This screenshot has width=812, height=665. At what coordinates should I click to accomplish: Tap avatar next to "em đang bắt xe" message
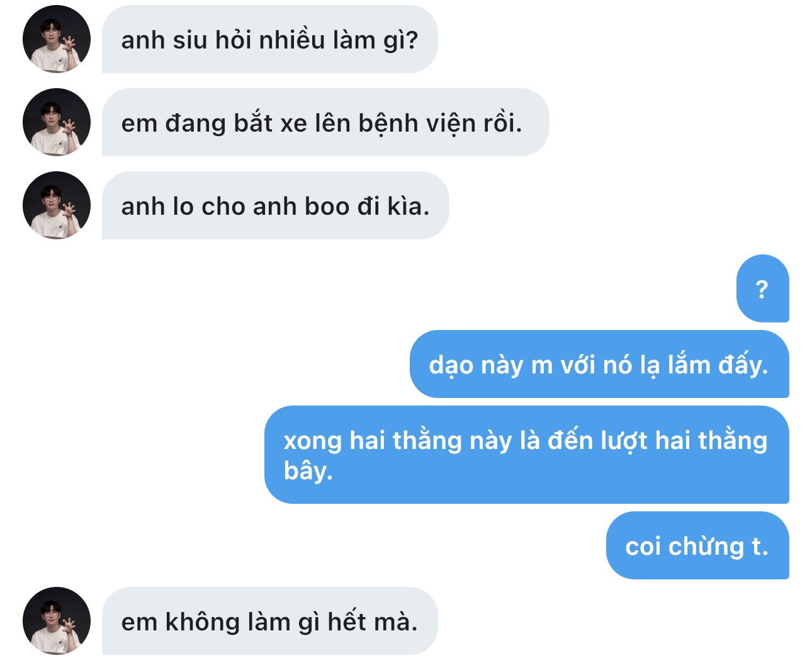pyautogui.click(x=57, y=122)
